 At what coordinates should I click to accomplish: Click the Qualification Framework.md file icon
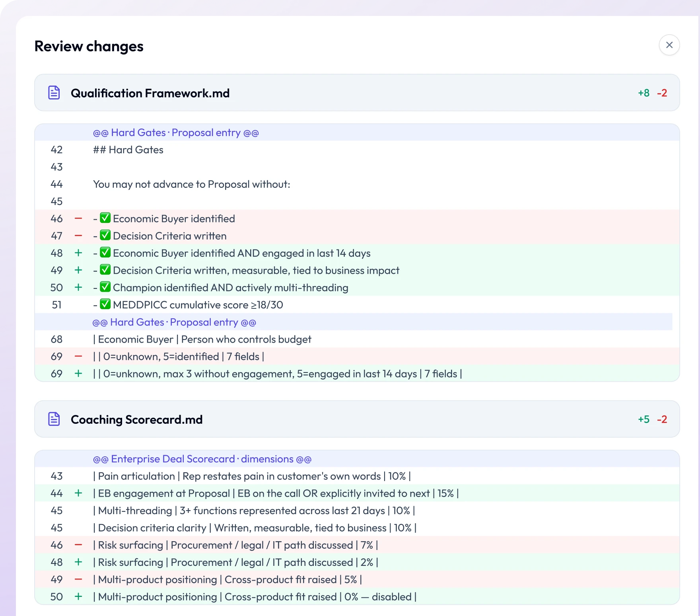pyautogui.click(x=54, y=93)
